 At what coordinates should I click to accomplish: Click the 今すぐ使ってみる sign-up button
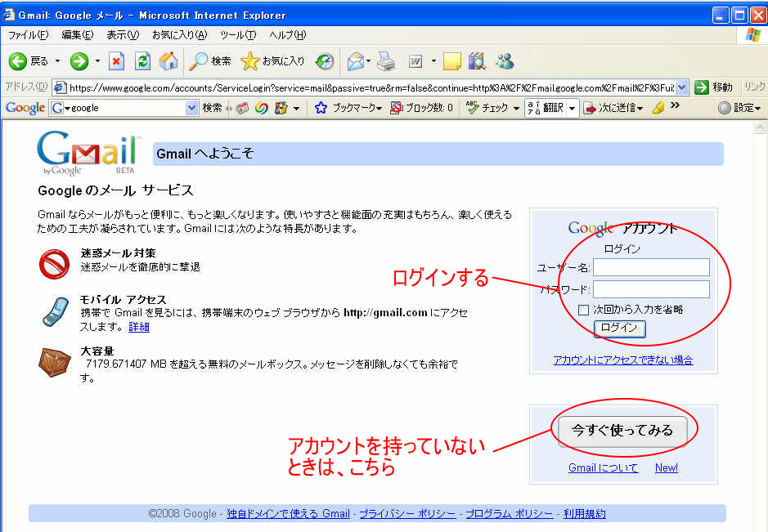click(x=622, y=431)
